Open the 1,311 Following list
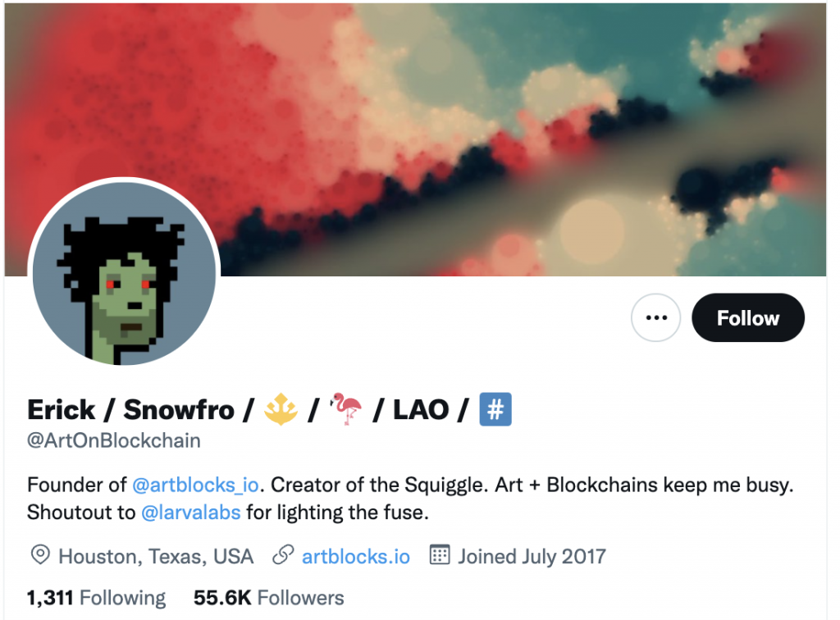The width and height of the screenshot is (840, 620). click(97, 598)
